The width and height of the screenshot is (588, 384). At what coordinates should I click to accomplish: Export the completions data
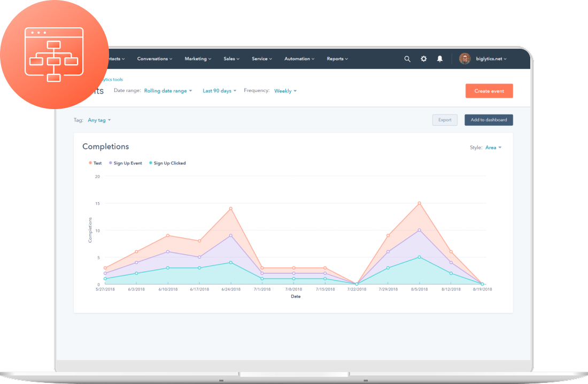click(x=445, y=120)
